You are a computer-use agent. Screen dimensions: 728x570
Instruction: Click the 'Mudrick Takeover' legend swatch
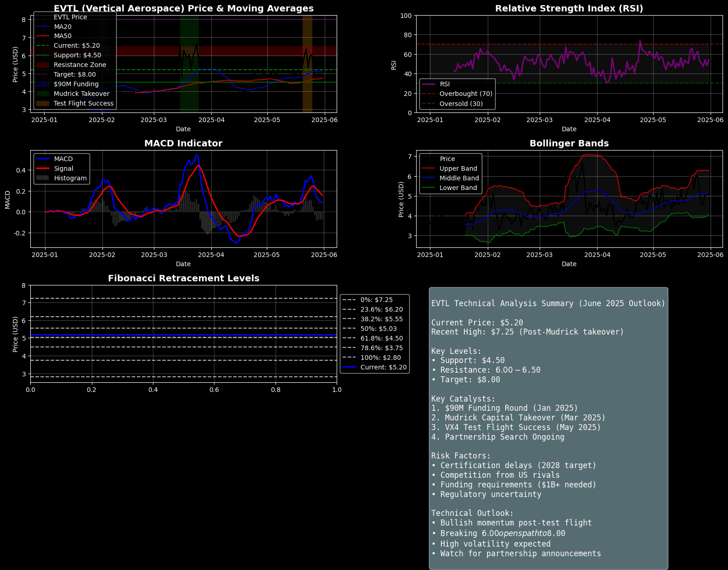[42, 94]
